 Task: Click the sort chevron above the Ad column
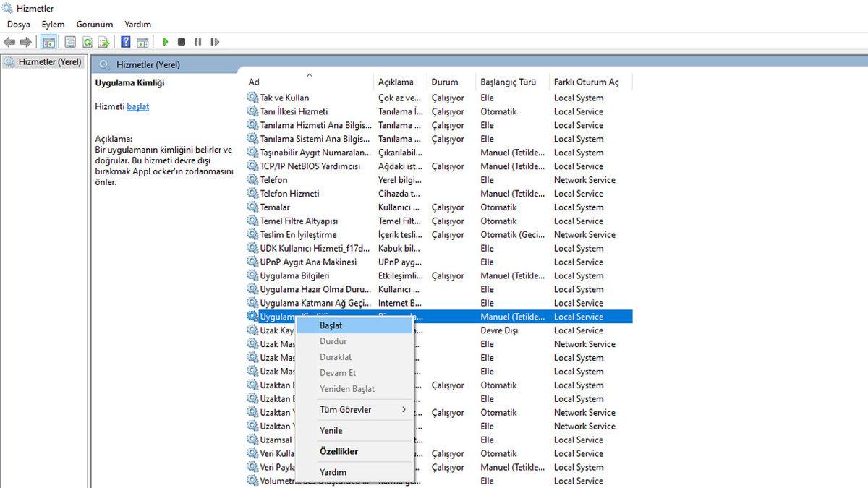[x=310, y=74]
